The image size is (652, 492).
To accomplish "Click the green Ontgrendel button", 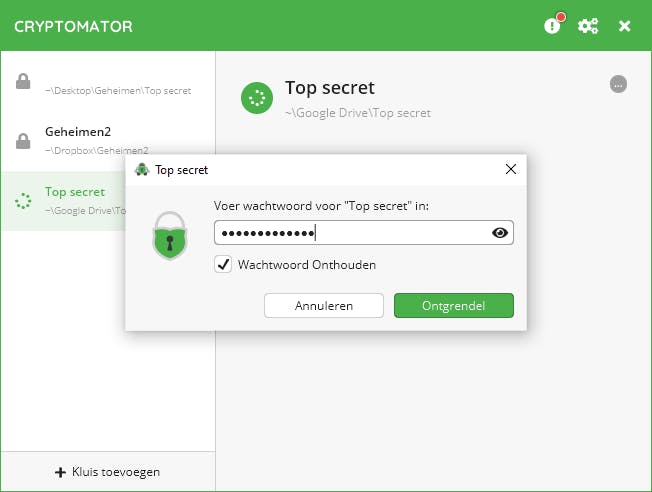I will tap(453, 305).
